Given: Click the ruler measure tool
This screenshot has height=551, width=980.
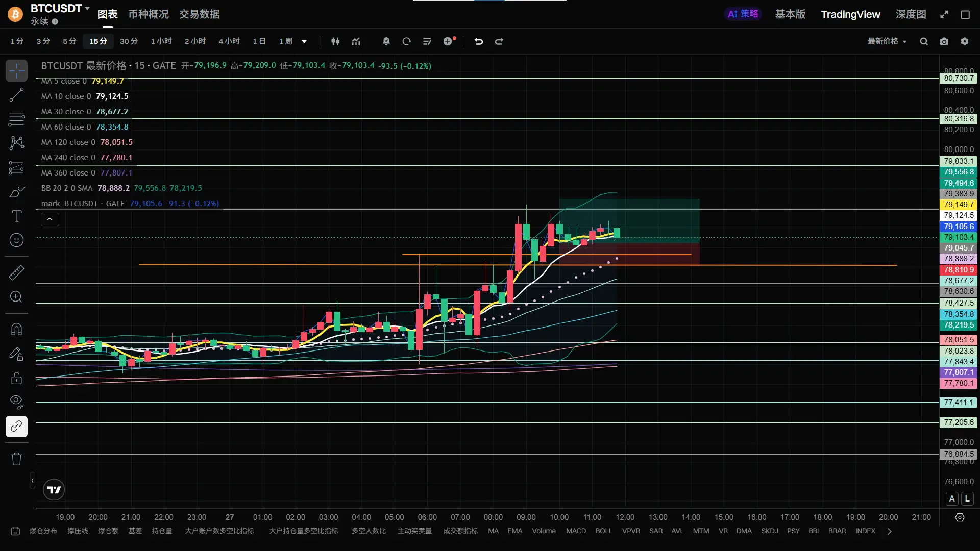Looking at the screenshot, I should 16,272.
